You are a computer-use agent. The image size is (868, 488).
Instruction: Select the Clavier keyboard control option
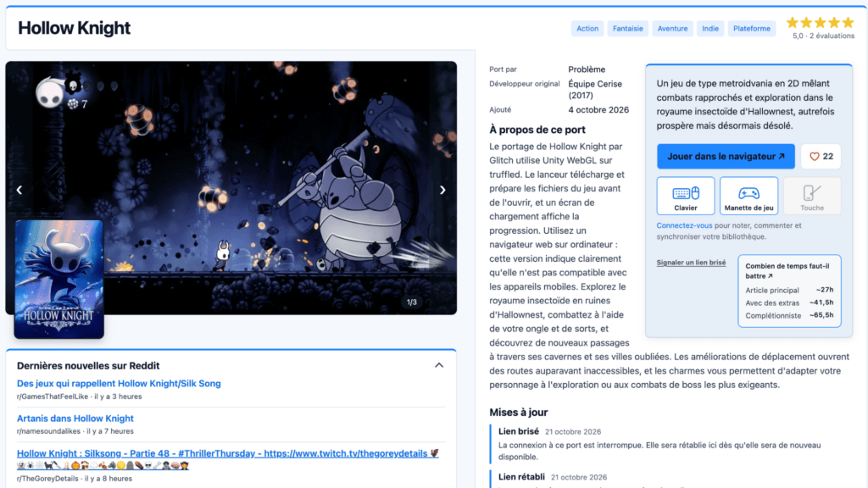pyautogui.click(x=685, y=196)
